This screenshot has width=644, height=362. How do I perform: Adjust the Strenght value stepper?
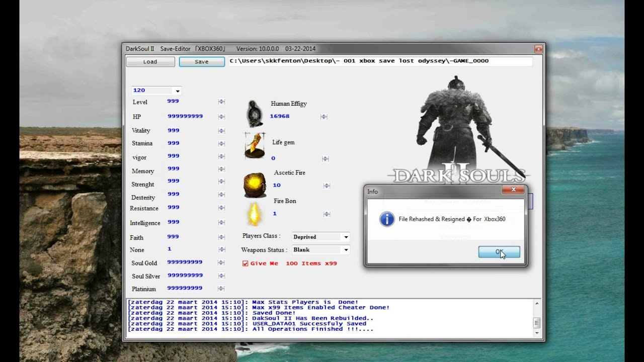(x=221, y=182)
